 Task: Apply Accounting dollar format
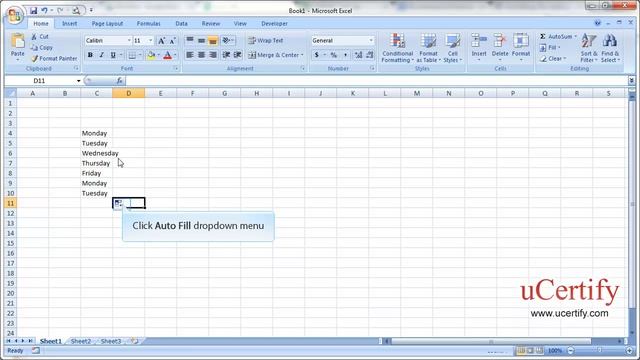(317, 55)
